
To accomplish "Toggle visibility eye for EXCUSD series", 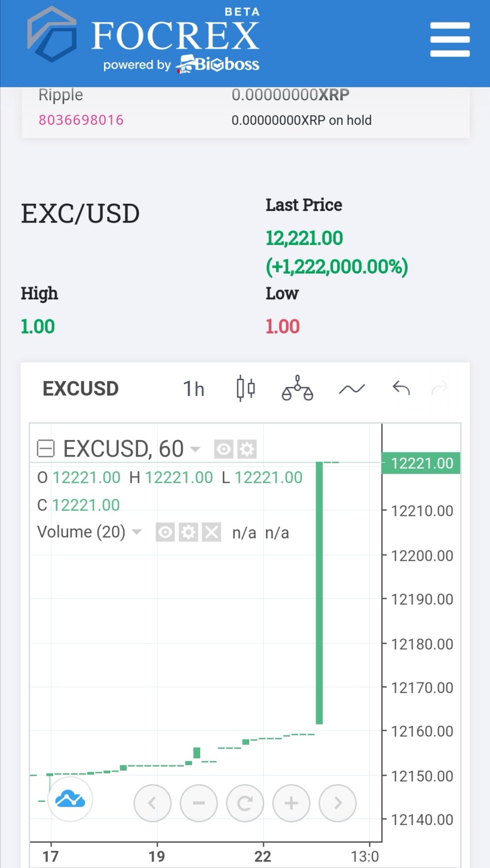I will (x=224, y=449).
